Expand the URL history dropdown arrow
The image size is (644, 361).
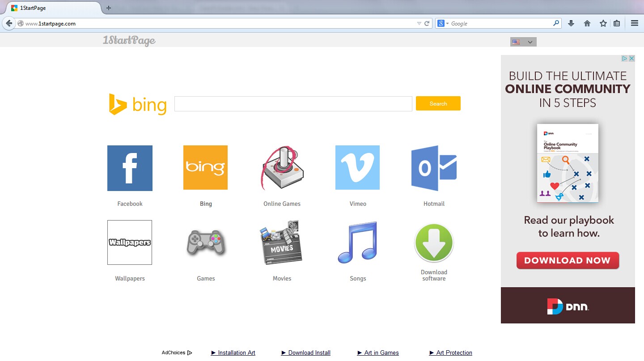[x=419, y=23]
